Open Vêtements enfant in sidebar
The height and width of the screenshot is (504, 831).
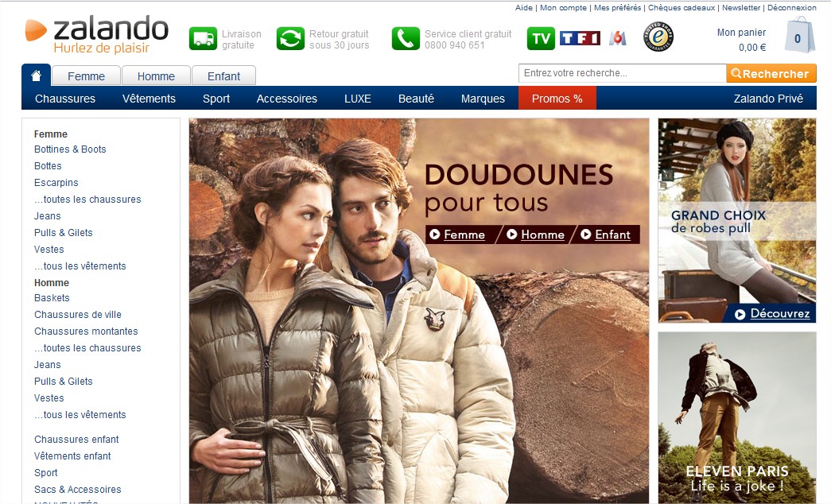coord(72,456)
